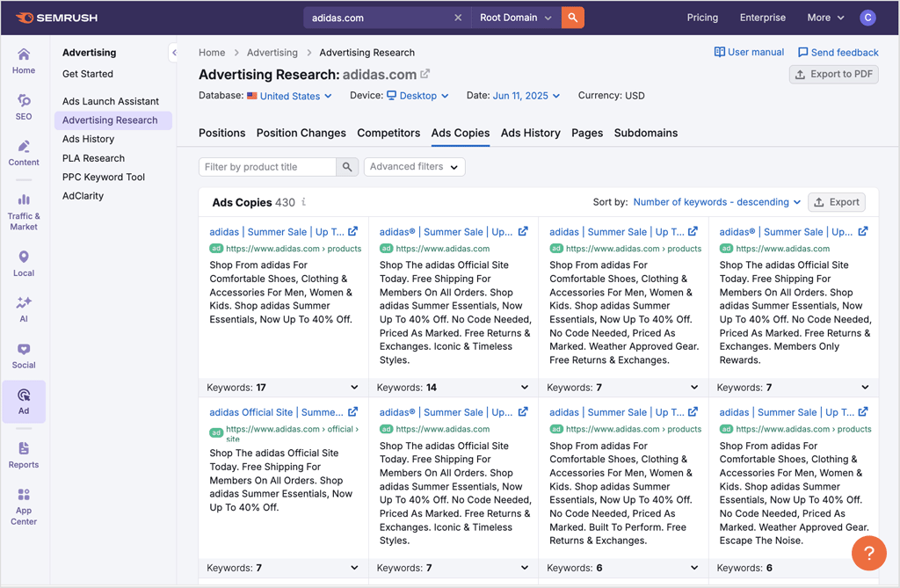Open the Ad sidebar section
The width and height of the screenshot is (900, 588).
pyautogui.click(x=24, y=402)
